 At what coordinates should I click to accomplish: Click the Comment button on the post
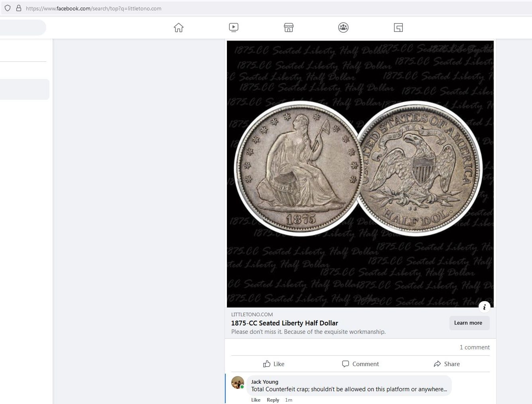[361, 364]
